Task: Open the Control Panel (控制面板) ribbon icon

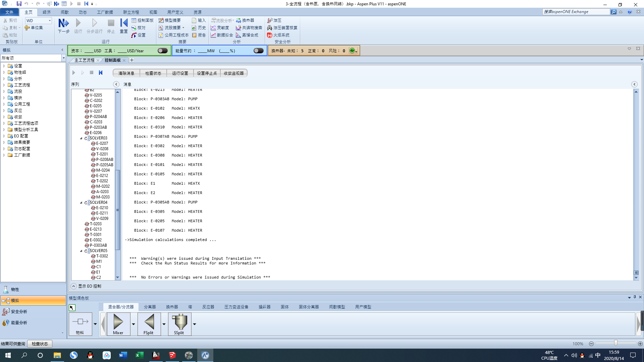Action: click(x=143, y=20)
